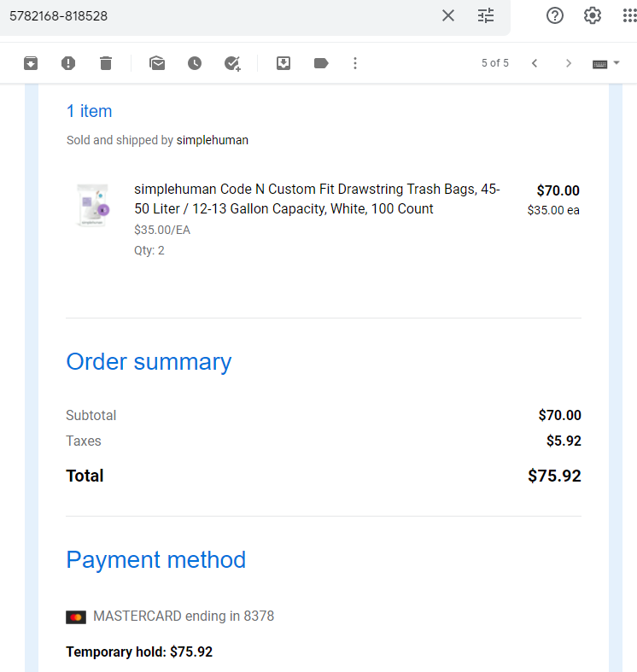This screenshot has height=672, width=637.
Task: Open more options three-dot menu
Action: point(355,63)
